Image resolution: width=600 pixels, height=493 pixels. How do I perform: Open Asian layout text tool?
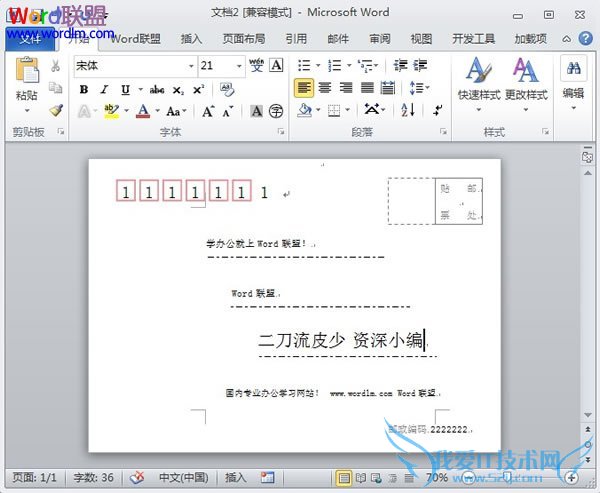pos(374,110)
